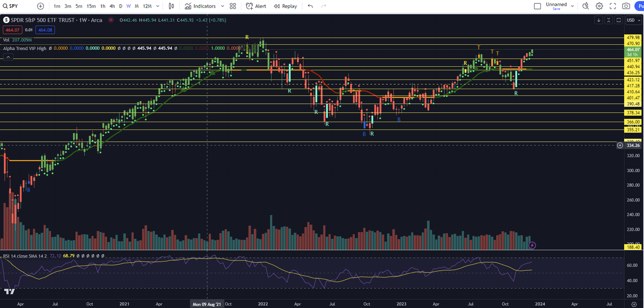Switch to the 4h timeframe

coord(112,6)
